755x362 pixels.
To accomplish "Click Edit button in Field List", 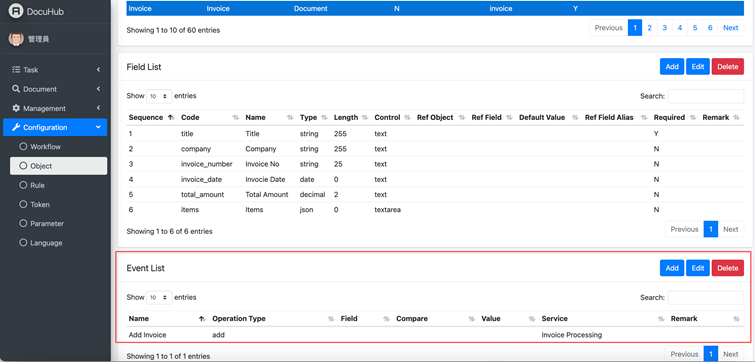I will [698, 66].
